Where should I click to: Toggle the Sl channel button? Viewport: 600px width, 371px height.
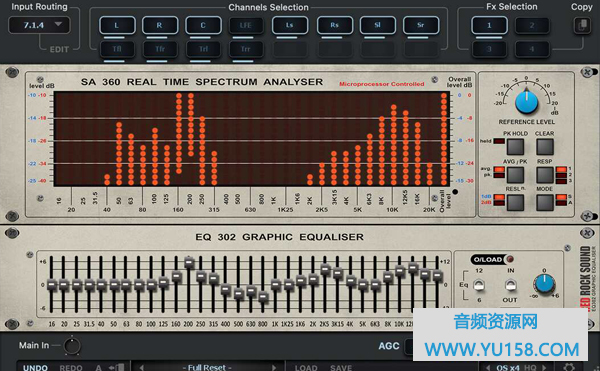[x=377, y=25]
